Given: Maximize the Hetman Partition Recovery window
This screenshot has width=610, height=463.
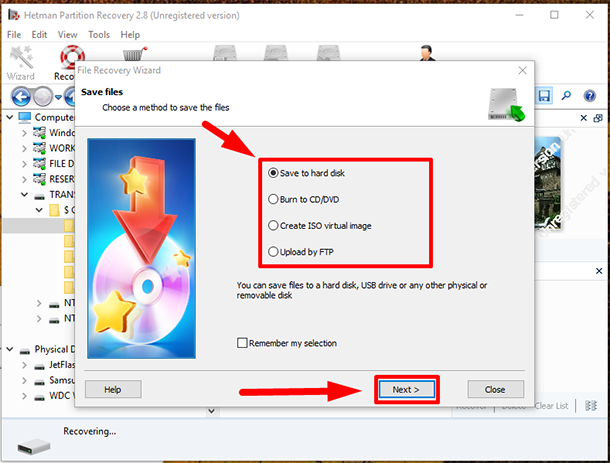Looking at the screenshot, I should [x=554, y=15].
